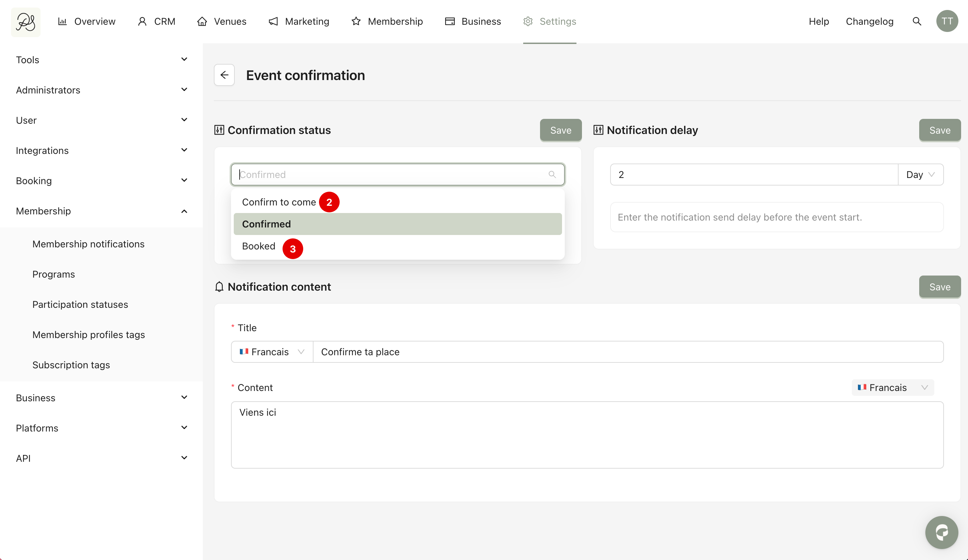This screenshot has height=560, width=968.
Task: Click the sliders icon beside Notification delay
Action: point(598,130)
